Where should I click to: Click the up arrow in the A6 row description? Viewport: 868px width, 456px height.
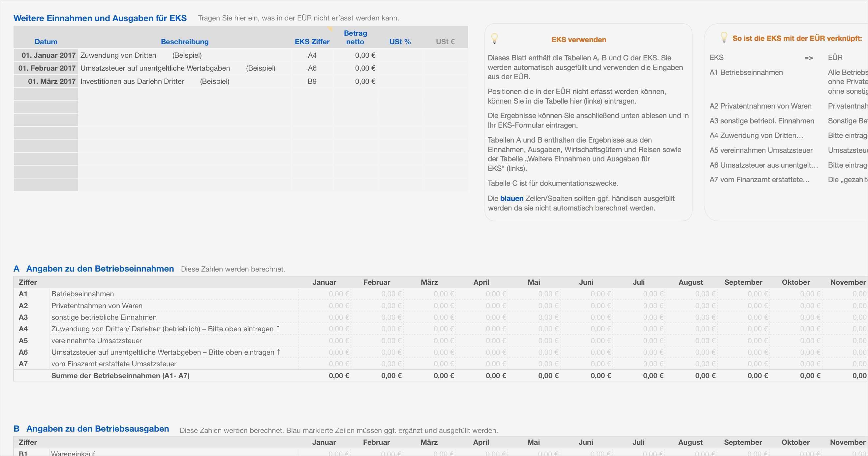[279, 352]
